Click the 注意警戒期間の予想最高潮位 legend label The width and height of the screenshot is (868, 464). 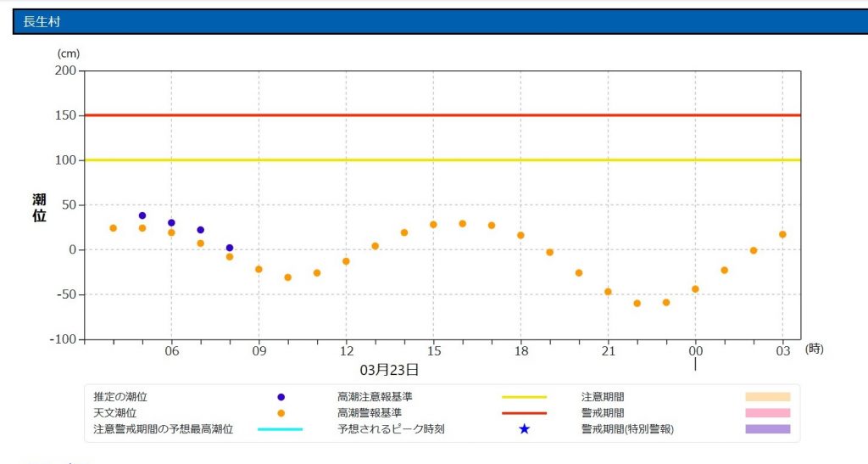point(163,429)
